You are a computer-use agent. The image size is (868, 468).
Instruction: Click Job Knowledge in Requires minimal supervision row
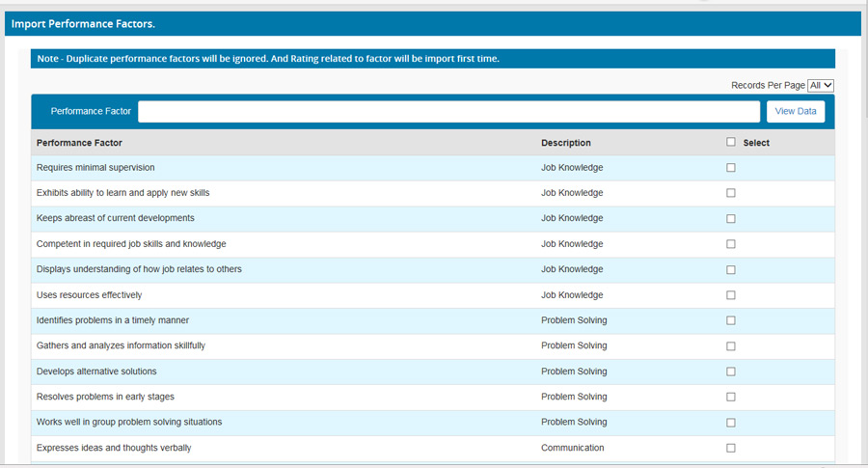coord(572,167)
